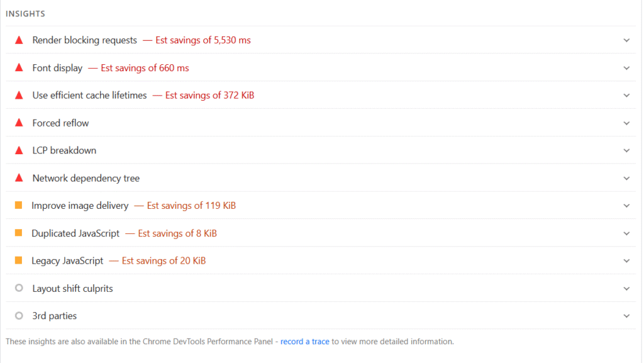The image size is (644, 363).
Task: Click orange square icon beside Improve image delivery
Action: click(19, 206)
